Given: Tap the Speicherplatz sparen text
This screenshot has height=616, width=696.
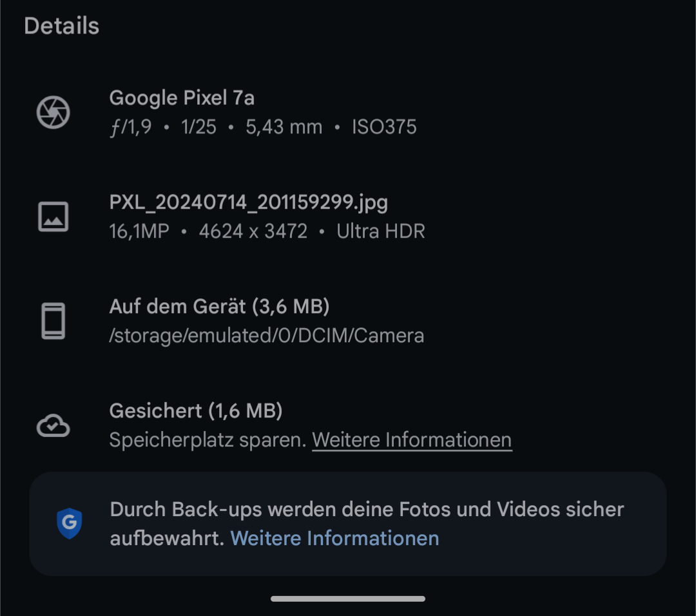Looking at the screenshot, I should [208, 440].
